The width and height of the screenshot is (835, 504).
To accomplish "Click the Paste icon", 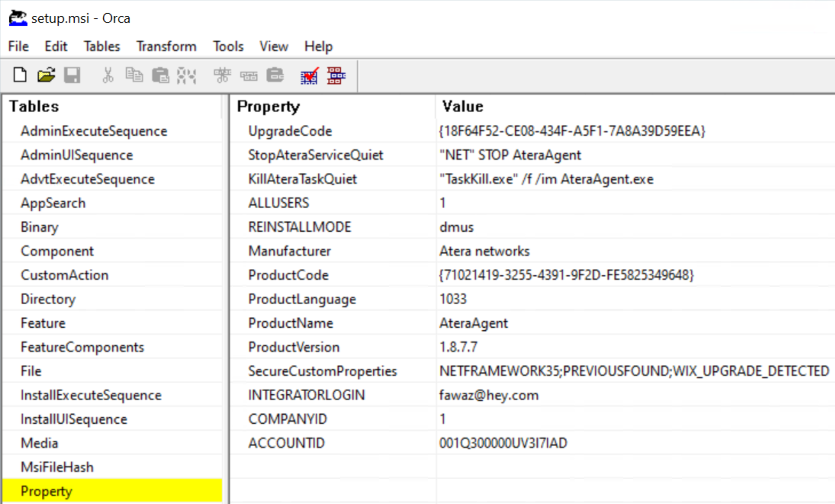I will [161, 75].
